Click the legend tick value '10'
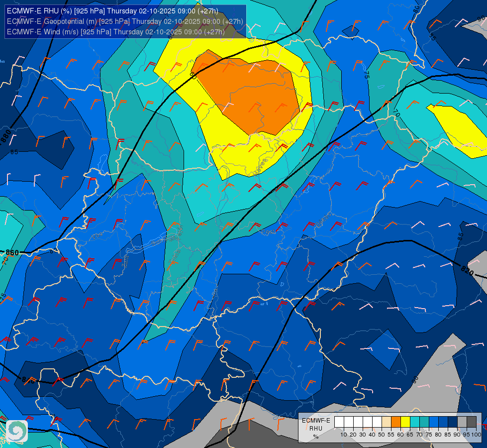The height and width of the screenshot is (448, 487). click(344, 435)
